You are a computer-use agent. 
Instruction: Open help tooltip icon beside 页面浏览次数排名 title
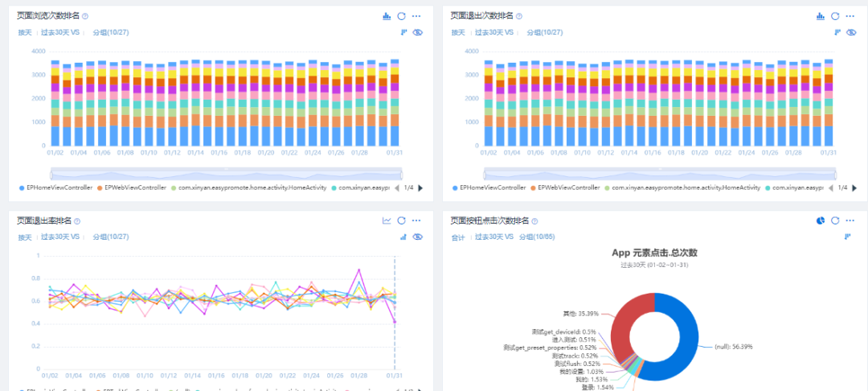pyautogui.click(x=85, y=17)
